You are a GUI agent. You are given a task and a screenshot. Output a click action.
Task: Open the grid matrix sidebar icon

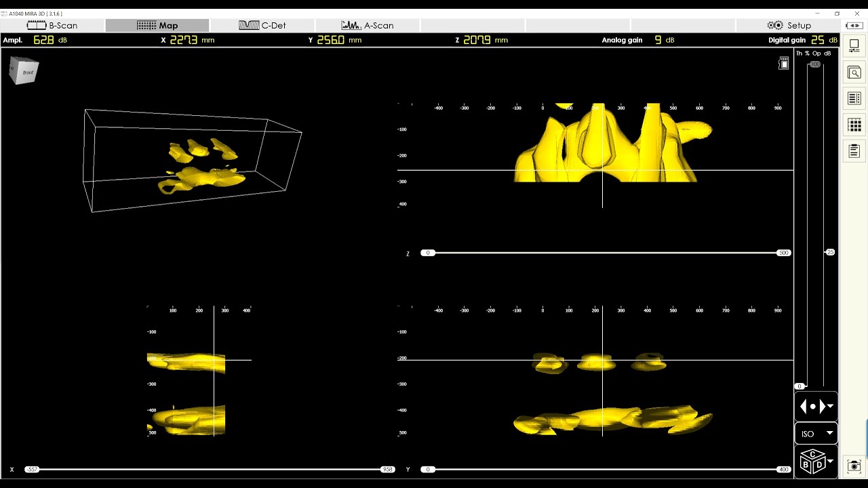(x=854, y=125)
